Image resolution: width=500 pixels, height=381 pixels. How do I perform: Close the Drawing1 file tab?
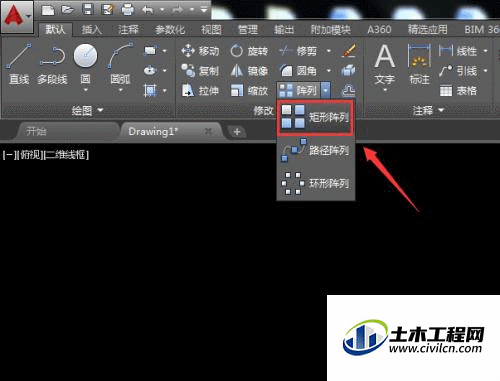point(209,131)
